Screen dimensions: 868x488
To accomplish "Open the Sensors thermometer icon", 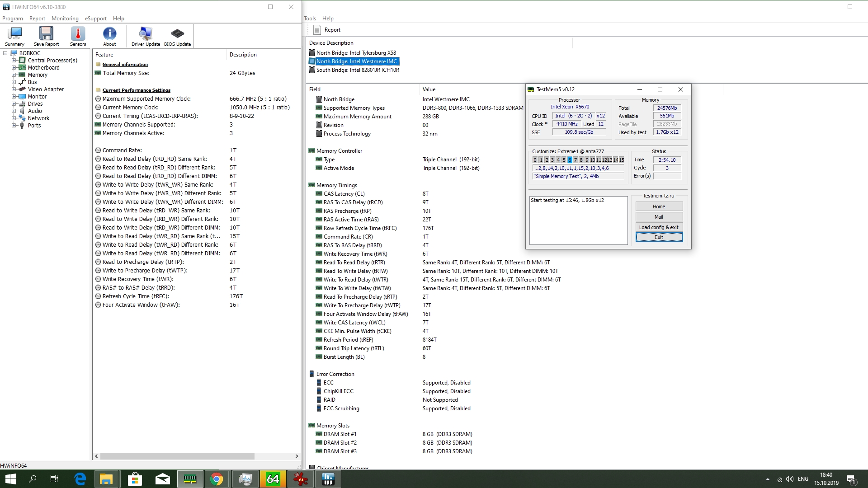I will [x=78, y=36].
